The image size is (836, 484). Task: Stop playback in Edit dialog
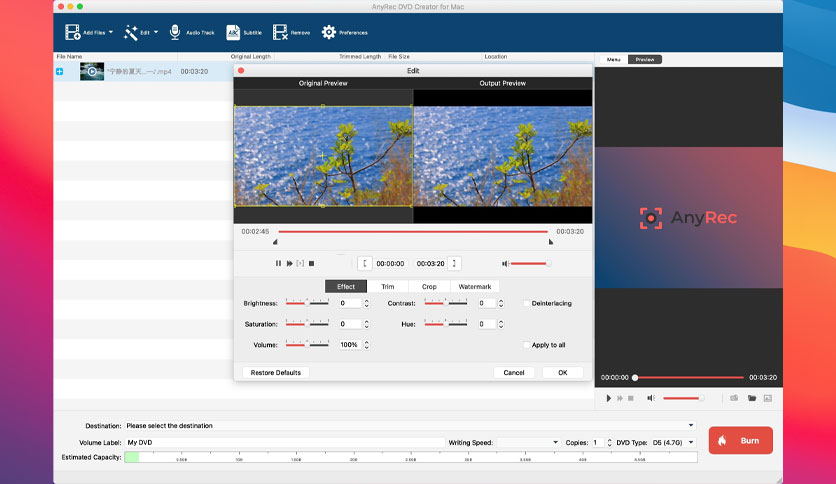click(312, 263)
